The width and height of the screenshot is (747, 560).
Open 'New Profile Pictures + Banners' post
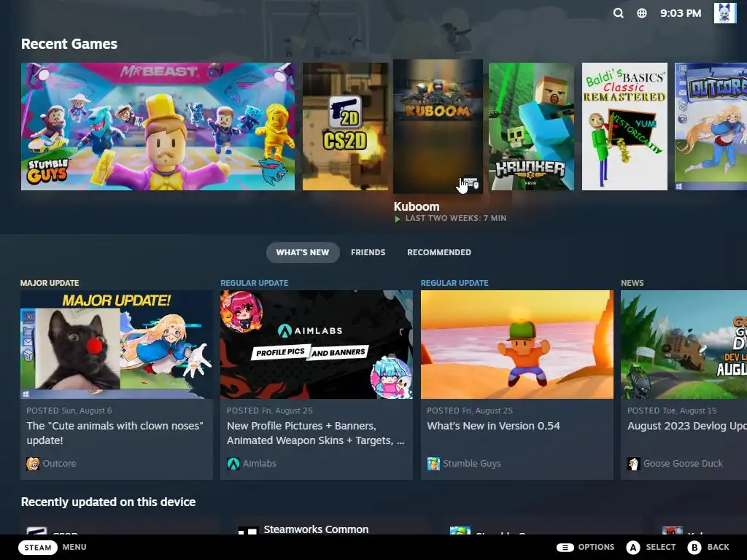315,433
